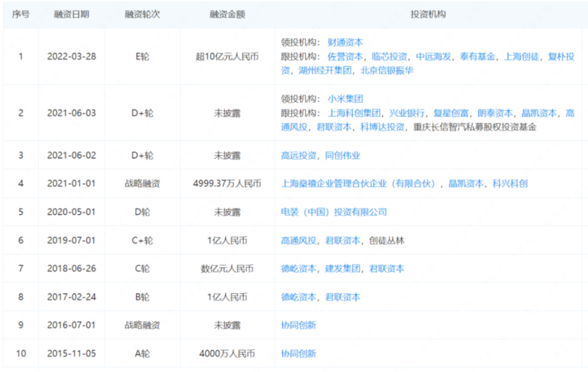The height and width of the screenshot is (372, 588).
Task: Select the E轮 round cell
Action: (x=143, y=57)
